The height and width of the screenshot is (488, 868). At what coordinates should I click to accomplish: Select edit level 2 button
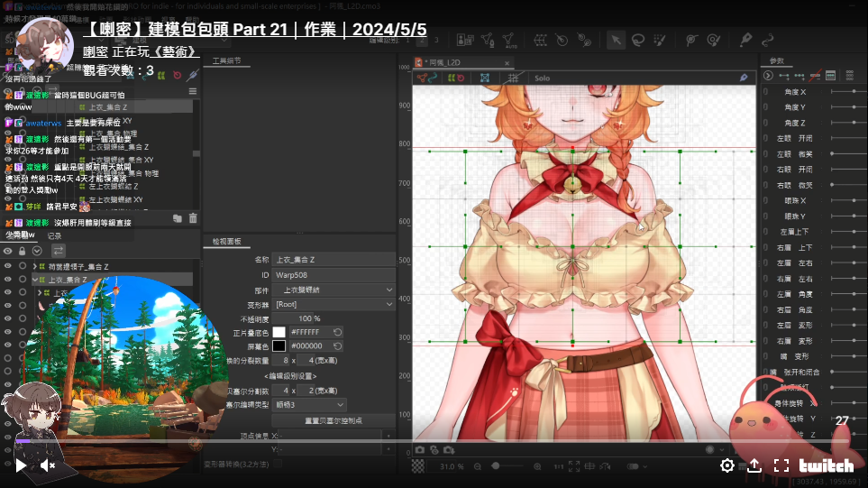click(x=422, y=40)
